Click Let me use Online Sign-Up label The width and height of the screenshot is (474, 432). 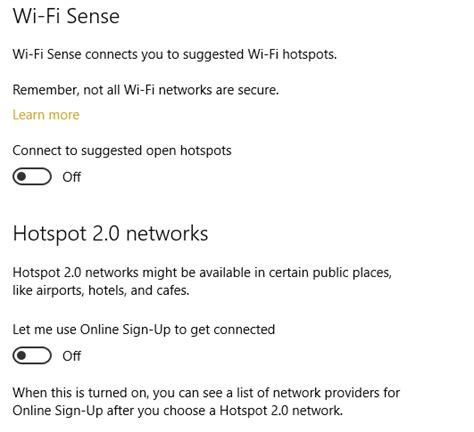tap(144, 330)
